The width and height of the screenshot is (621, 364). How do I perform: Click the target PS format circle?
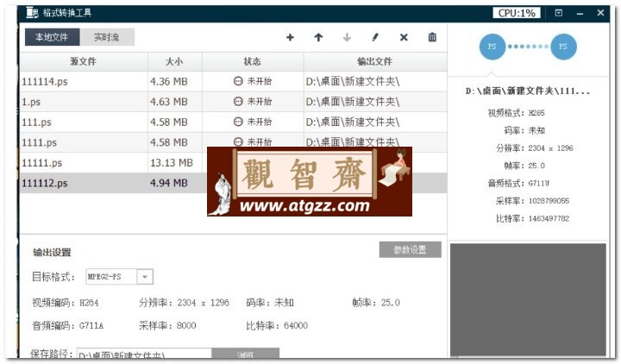click(562, 47)
